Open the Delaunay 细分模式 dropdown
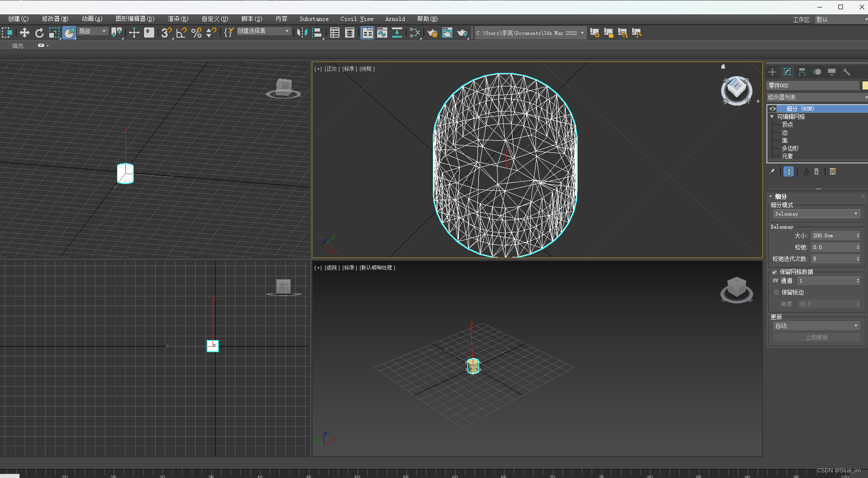Image resolution: width=868 pixels, height=478 pixels. [x=816, y=214]
